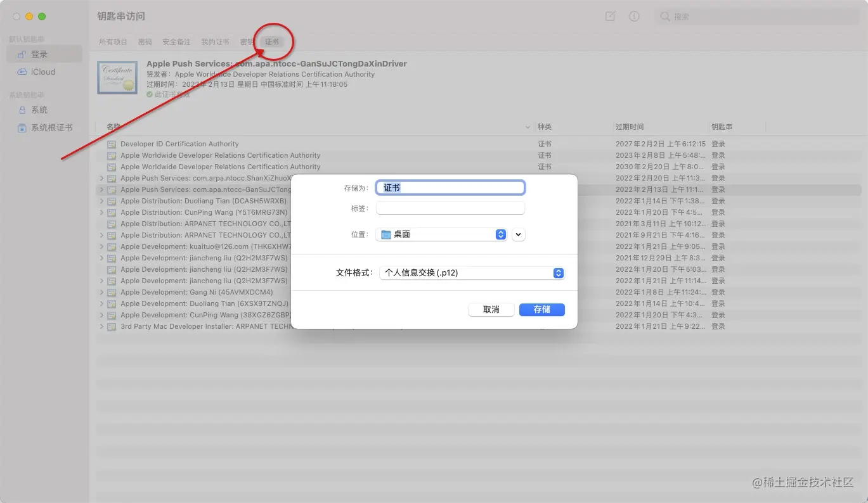Select the 系统 lock icon in sidebar
This screenshot has height=503, width=868.
(22, 110)
